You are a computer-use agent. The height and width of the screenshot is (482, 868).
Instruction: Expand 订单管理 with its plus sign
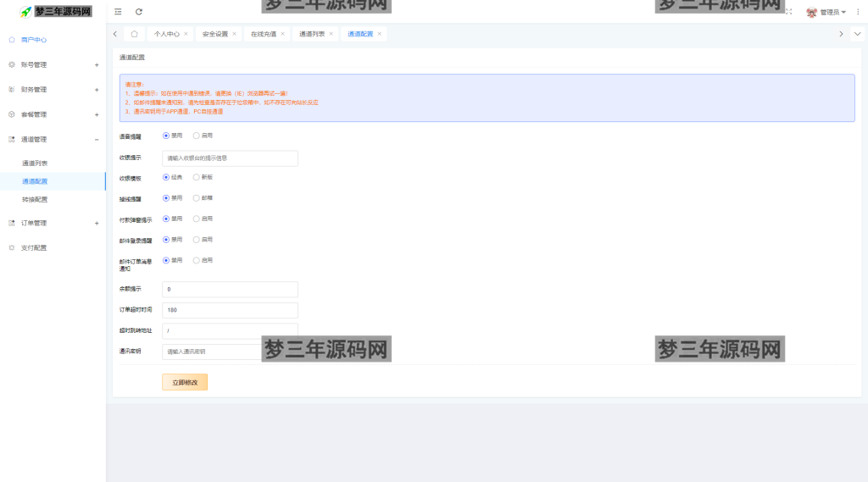click(x=97, y=224)
